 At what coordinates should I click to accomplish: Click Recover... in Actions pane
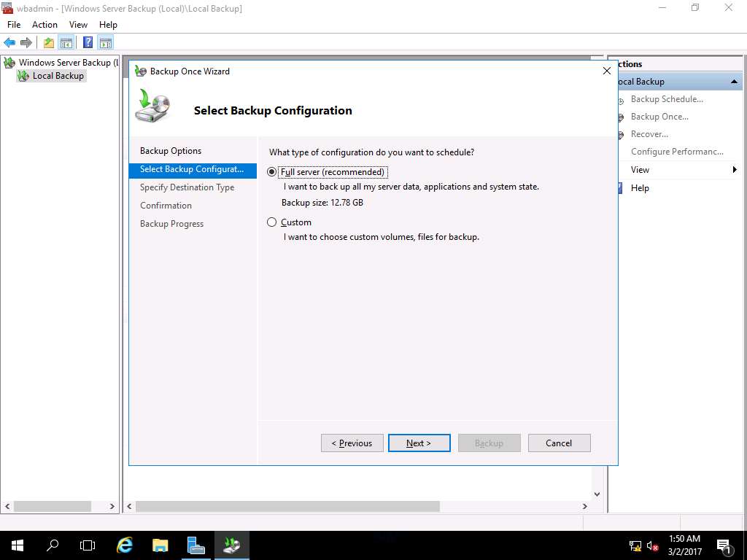(x=649, y=134)
